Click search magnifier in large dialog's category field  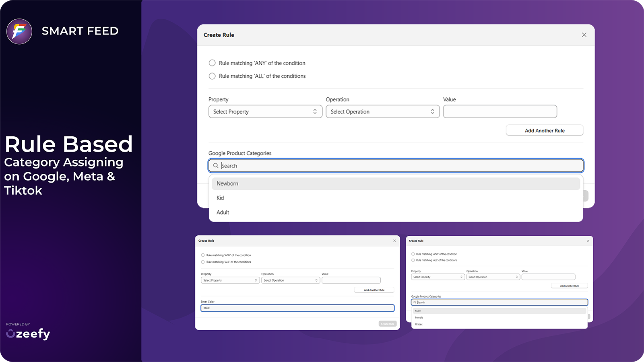point(216,166)
